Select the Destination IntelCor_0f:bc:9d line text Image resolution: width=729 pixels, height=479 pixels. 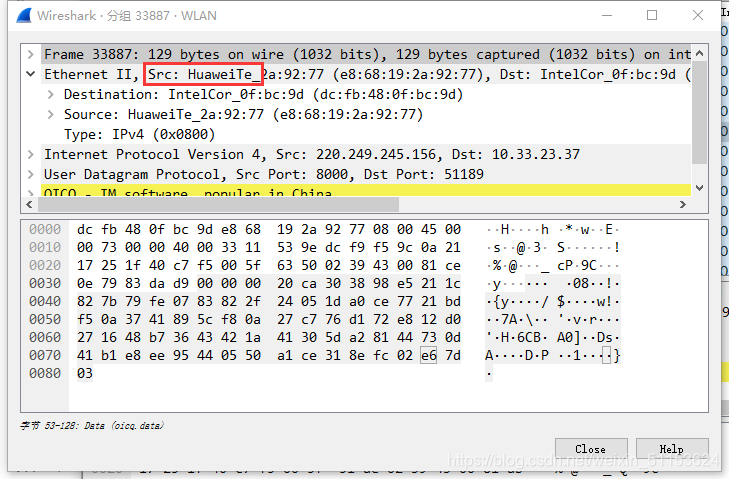[264, 94]
